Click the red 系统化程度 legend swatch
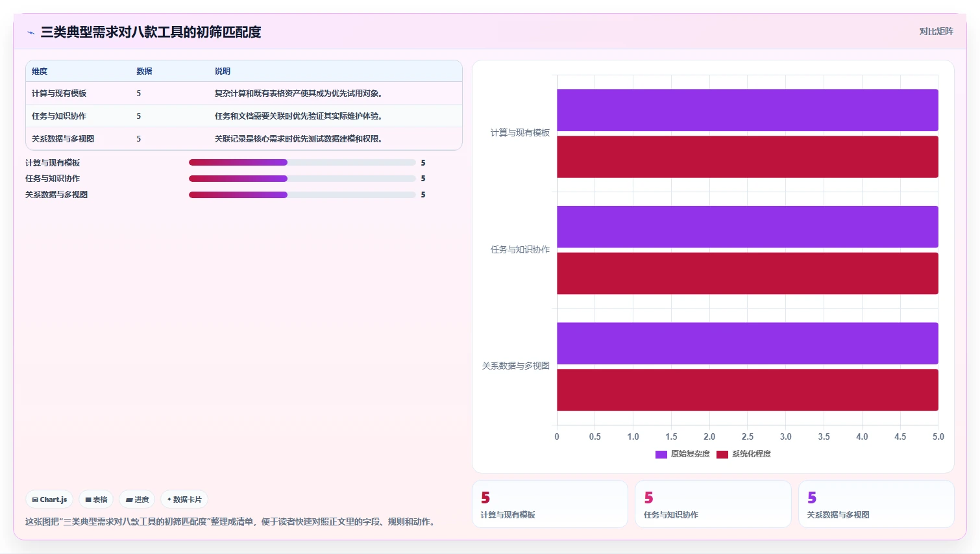 click(x=722, y=455)
